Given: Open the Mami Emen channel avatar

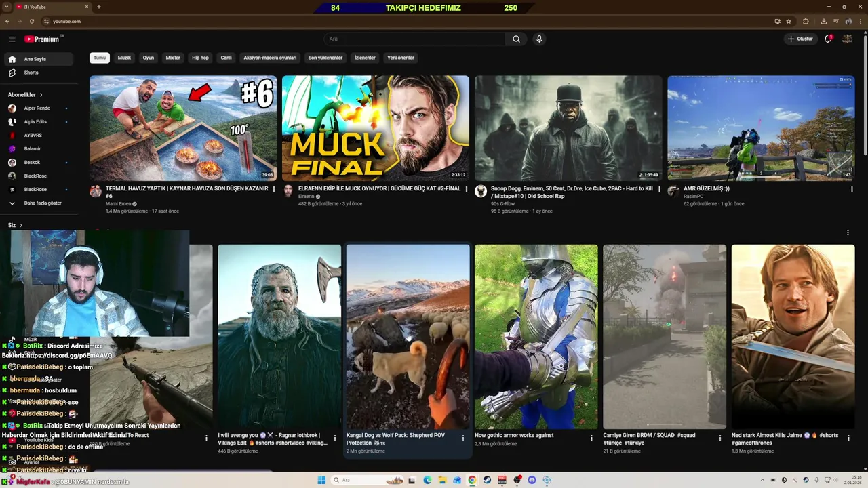Looking at the screenshot, I should (x=96, y=191).
